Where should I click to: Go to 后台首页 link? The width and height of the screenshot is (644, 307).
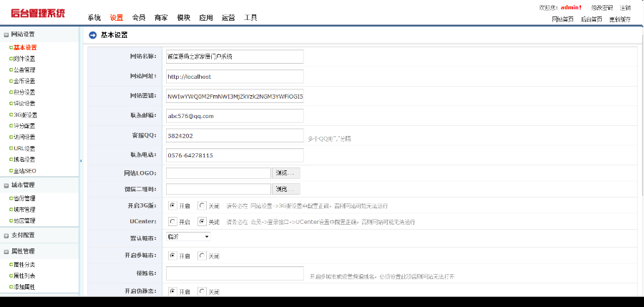(x=592, y=19)
